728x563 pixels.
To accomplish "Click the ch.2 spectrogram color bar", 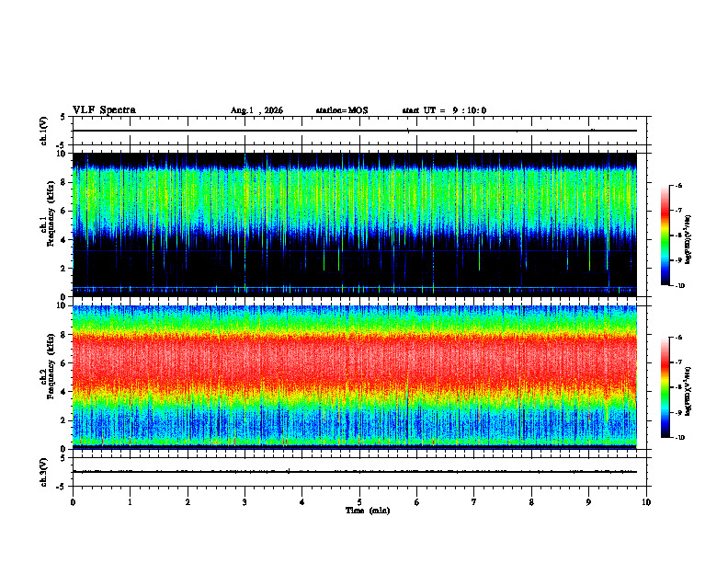I will (665, 387).
